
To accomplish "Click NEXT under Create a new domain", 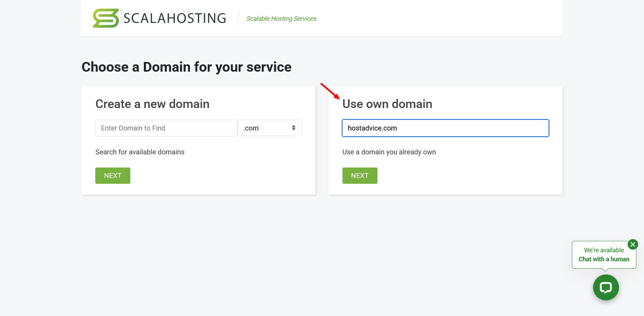I will [113, 175].
